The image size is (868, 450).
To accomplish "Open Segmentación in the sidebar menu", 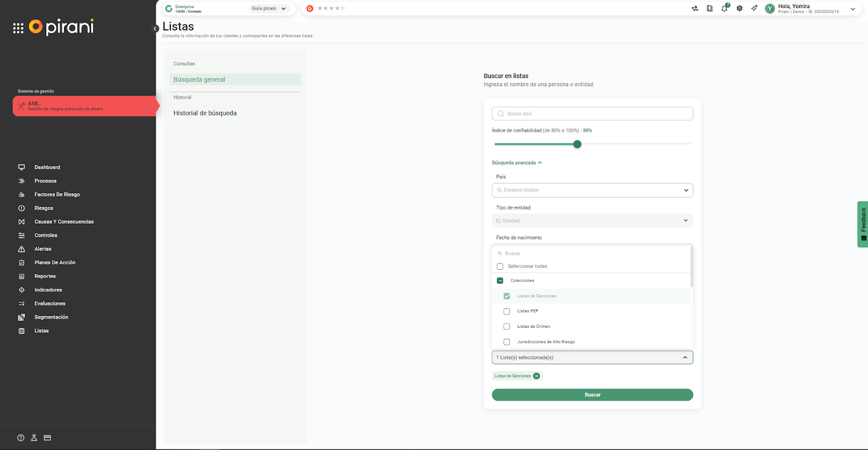I will (51, 317).
